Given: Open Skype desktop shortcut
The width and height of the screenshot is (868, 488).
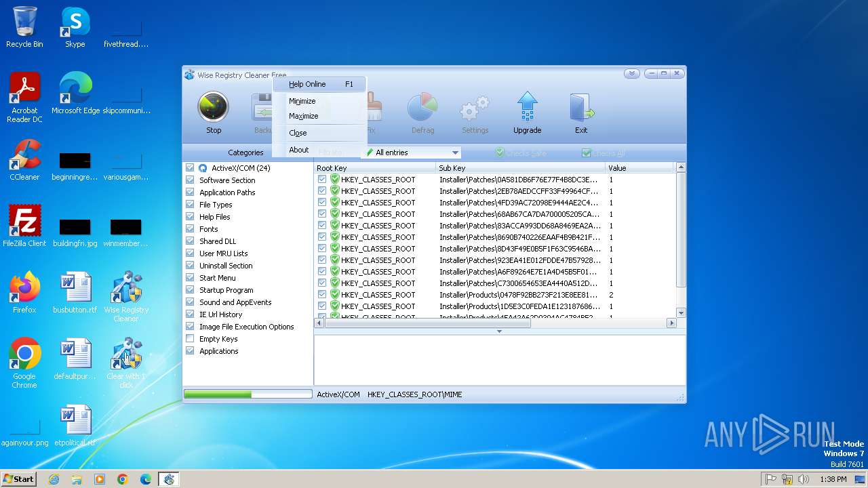Looking at the screenshot, I should [x=75, y=27].
